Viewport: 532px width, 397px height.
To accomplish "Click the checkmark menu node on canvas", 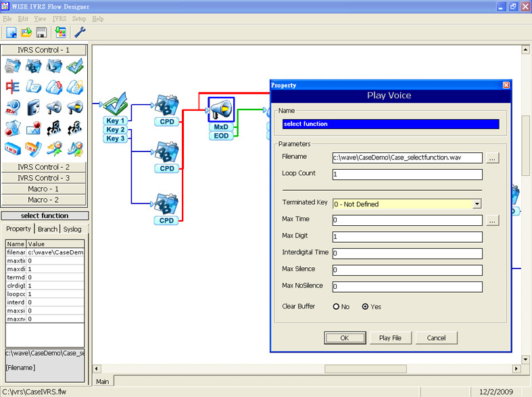I will click(x=116, y=104).
